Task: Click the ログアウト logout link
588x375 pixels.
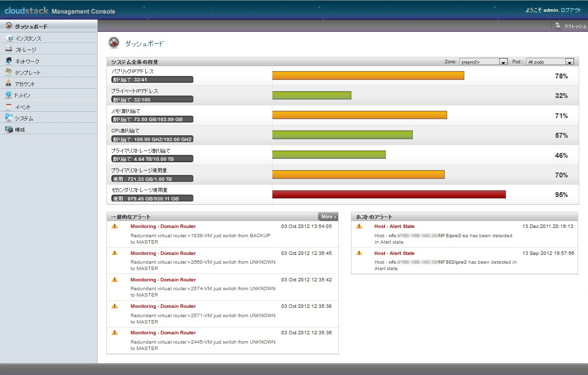Action: tap(571, 10)
